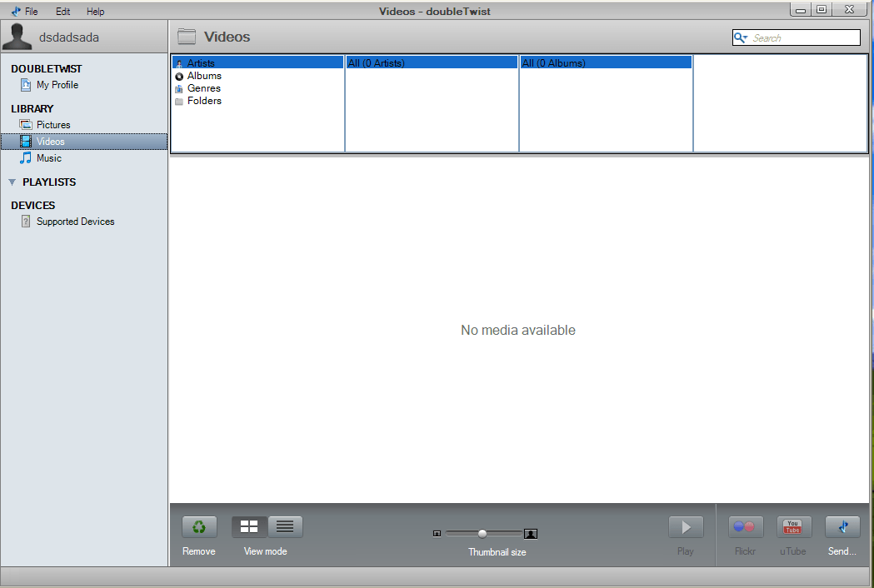Open the Edit menu

pyautogui.click(x=62, y=11)
